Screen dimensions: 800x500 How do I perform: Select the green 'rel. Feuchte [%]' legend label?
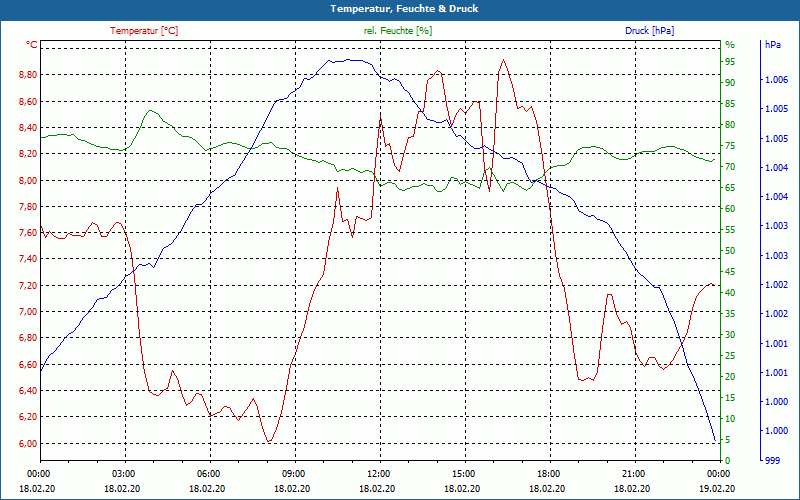[398, 31]
